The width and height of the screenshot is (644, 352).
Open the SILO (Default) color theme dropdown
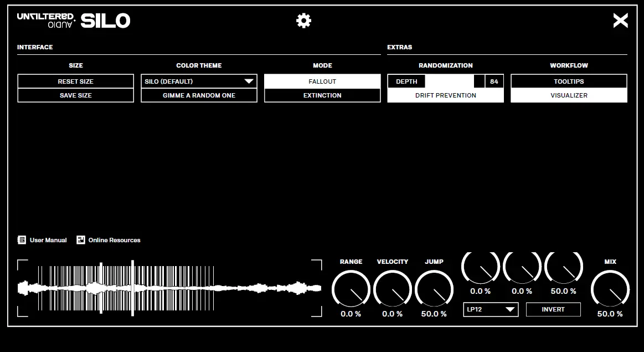tap(198, 81)
